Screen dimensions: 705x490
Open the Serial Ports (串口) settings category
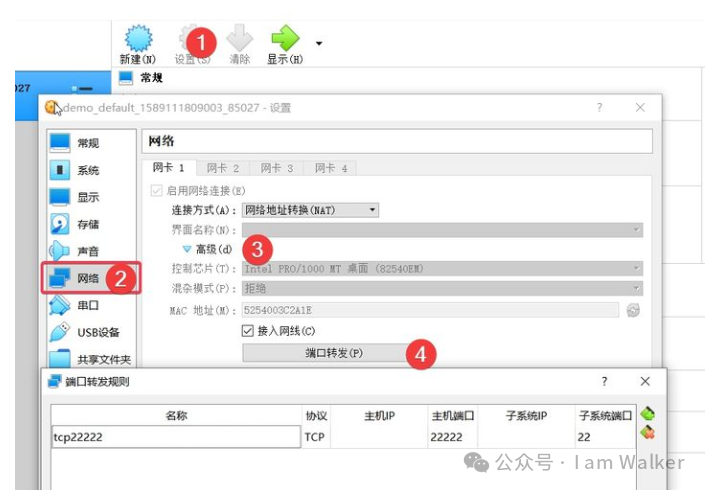pyautogui.click(x=92, y=305)
